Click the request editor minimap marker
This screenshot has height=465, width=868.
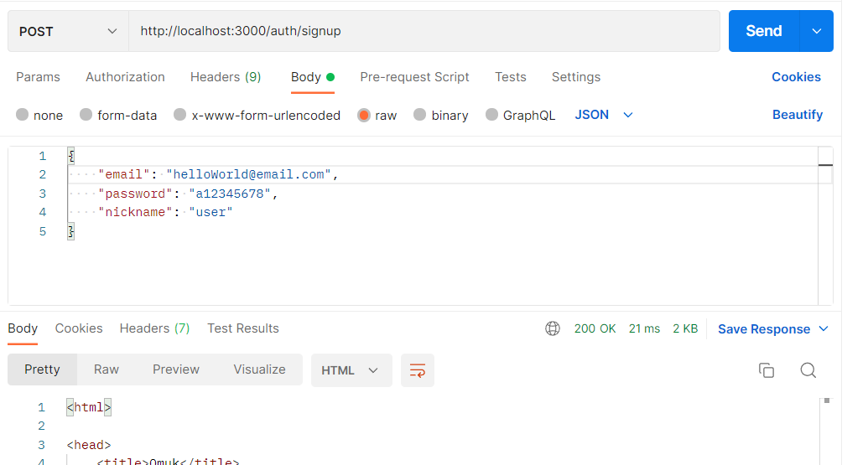[x=825, y=165]
